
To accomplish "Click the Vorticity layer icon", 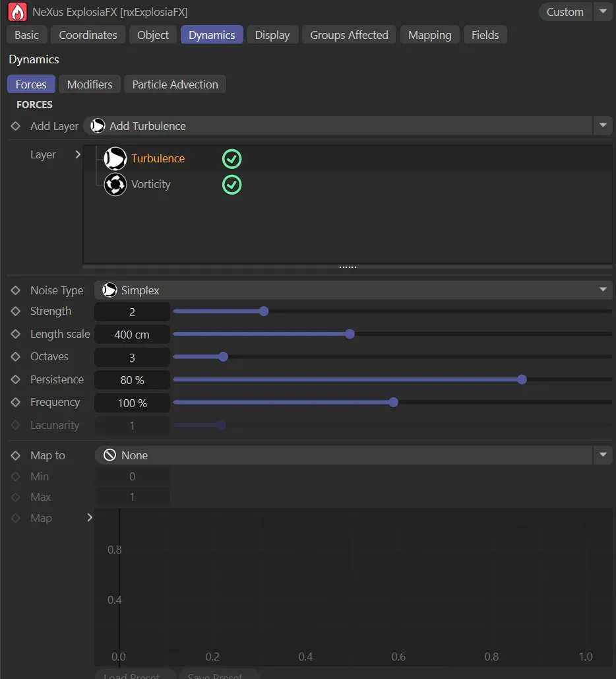I will (115, 185).
